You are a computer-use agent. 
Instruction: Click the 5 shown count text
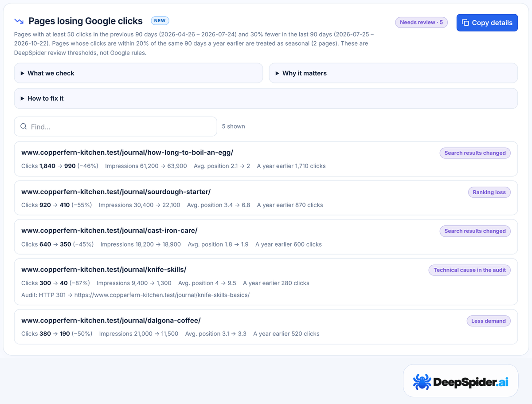pyautogui.click(x=233, y=126)
